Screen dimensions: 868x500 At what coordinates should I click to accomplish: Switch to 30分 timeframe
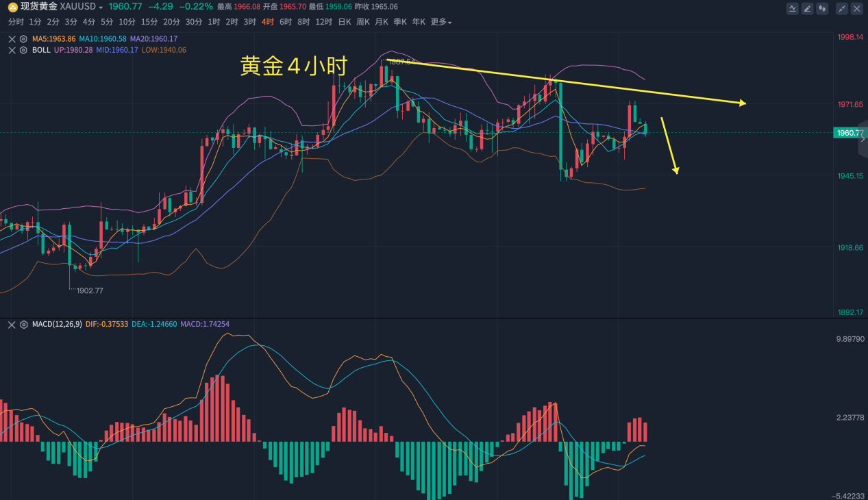tap(194, 22)
